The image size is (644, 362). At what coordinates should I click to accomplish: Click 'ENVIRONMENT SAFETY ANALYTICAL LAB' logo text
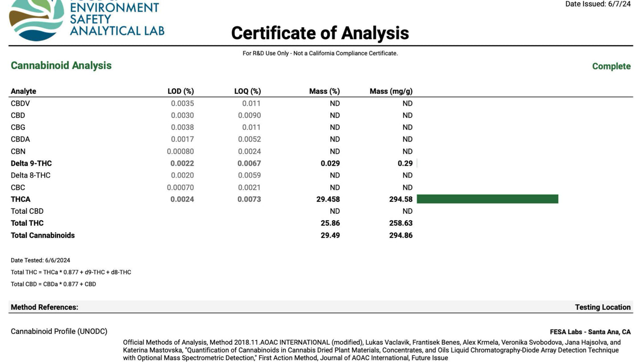pos(117,19)
